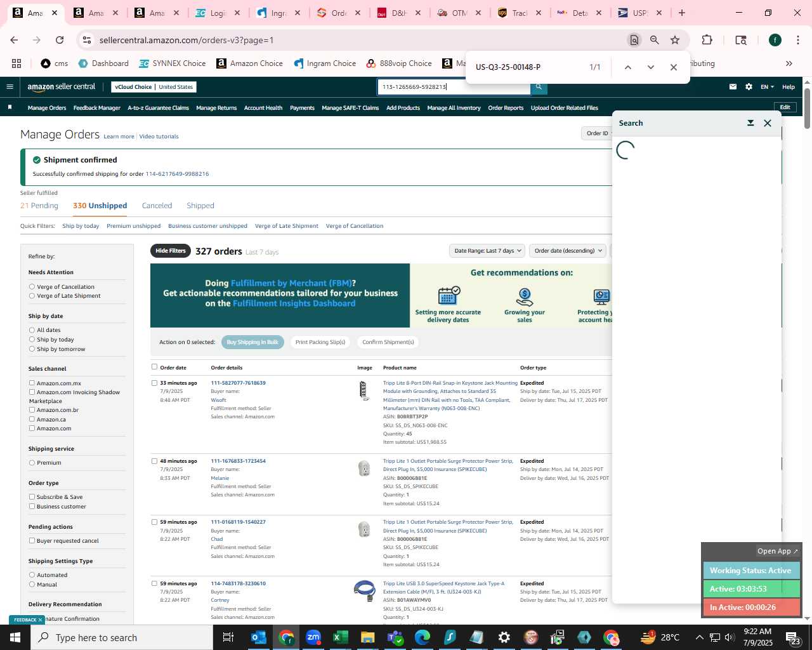Open order link 114-6217649-9988216
812x650 pixels.
177,174
